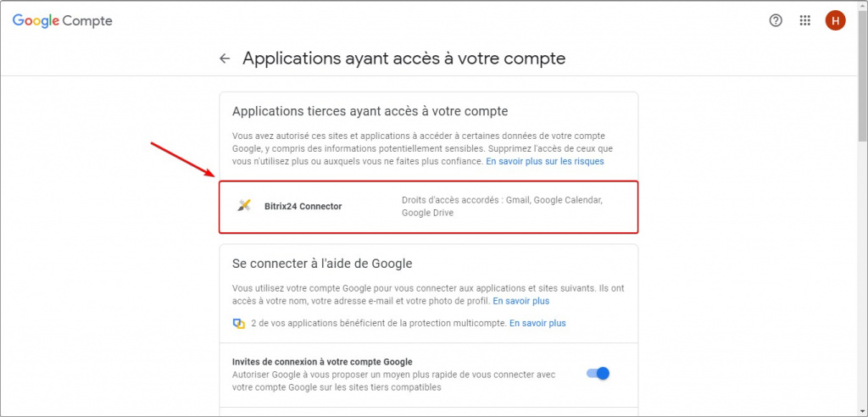This screenshot has height=417, width=868.
Task: Click the page's vertical scrollbar thumb
Action: click(862, 76)
